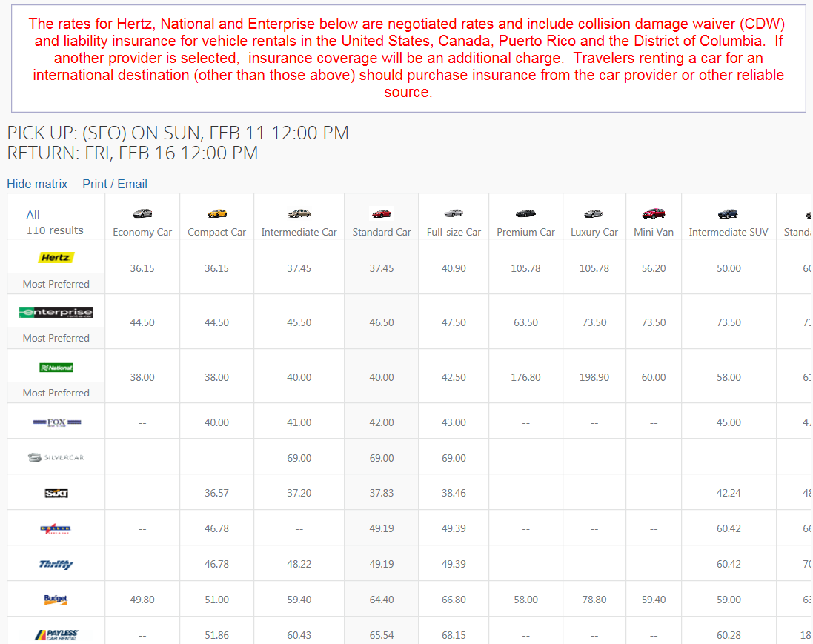This screenshot has height=644, width=813.
Task: Click Fox Intermediate SUV rate 45.00
Action: [729, 422]
